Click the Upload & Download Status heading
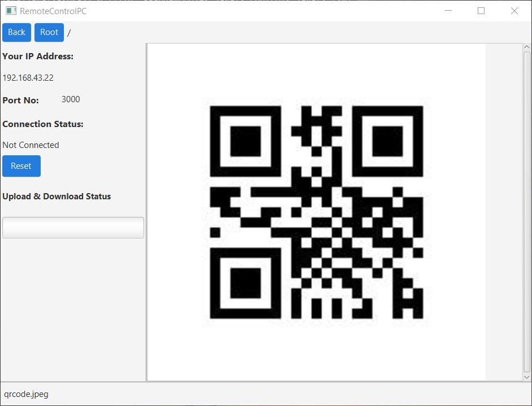Image resolution: width=532 pixels, height=406 pixels. pos(57,197)
